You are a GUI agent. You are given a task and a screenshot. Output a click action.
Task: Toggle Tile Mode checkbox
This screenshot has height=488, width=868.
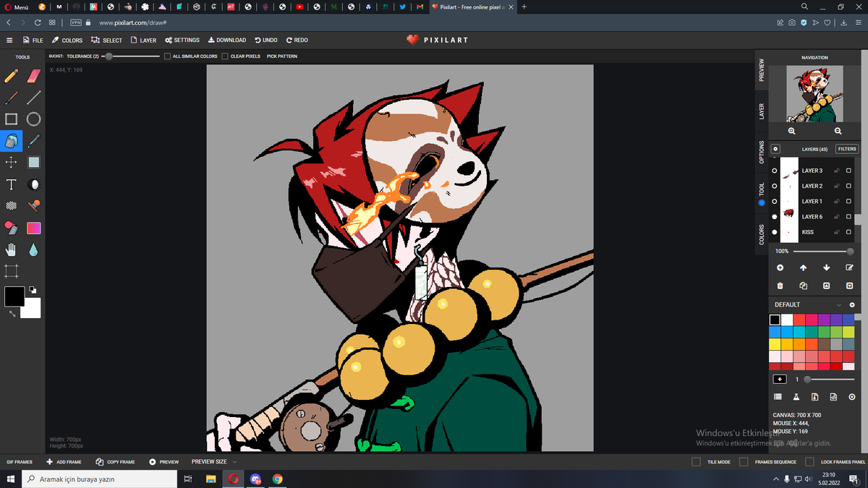point(696,461)
